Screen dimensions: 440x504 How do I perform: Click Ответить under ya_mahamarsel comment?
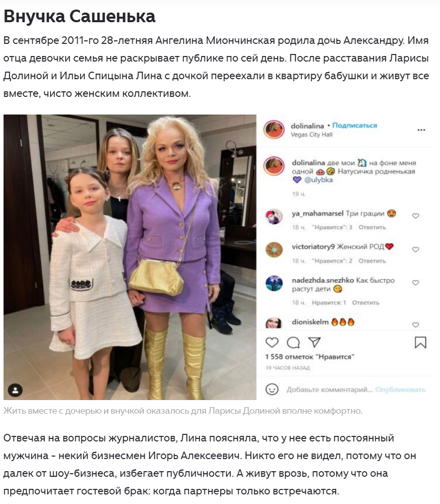[372, 227]
